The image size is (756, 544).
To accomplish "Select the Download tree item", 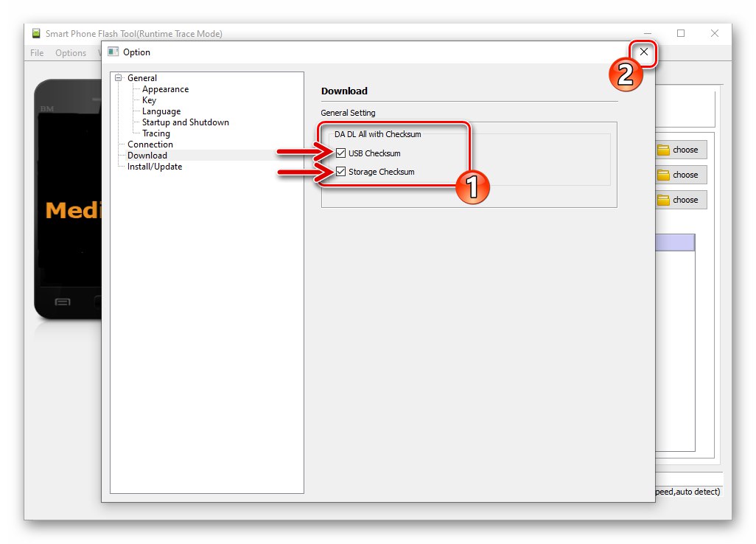I will pyautogui.click(x=147, y=156).
